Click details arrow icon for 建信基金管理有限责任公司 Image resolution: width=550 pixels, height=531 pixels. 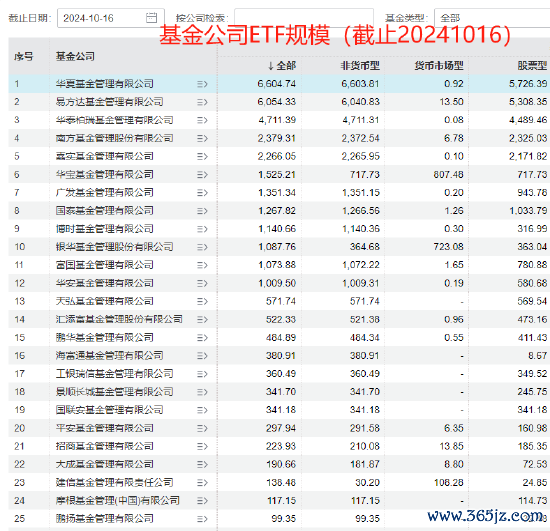(x=202, y=483)
